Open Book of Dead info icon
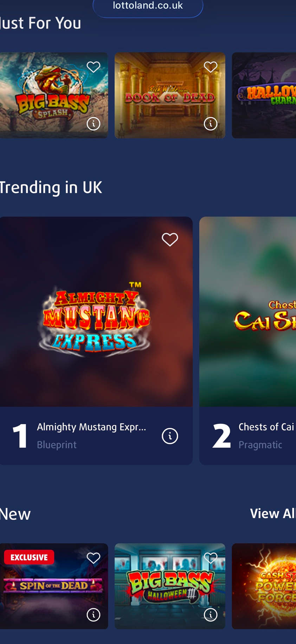Viewport: 296px width, 644px height. click(211, 124)
